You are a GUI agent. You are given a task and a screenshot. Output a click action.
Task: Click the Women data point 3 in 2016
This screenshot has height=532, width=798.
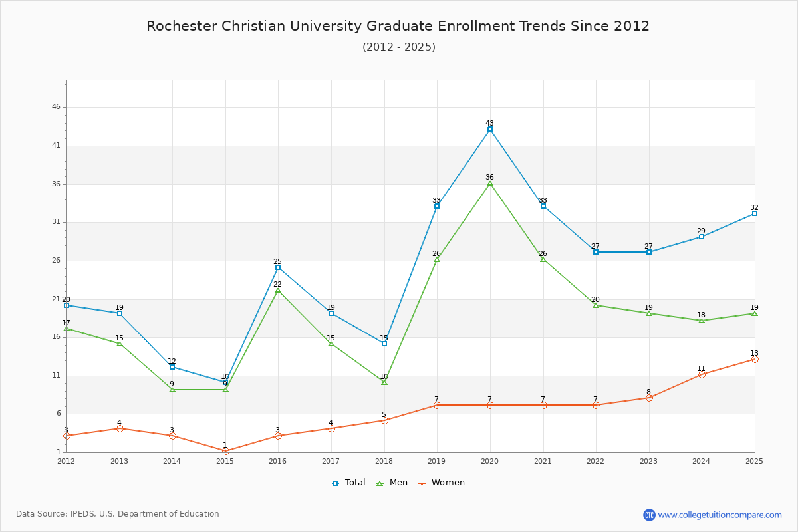point(278,436)
